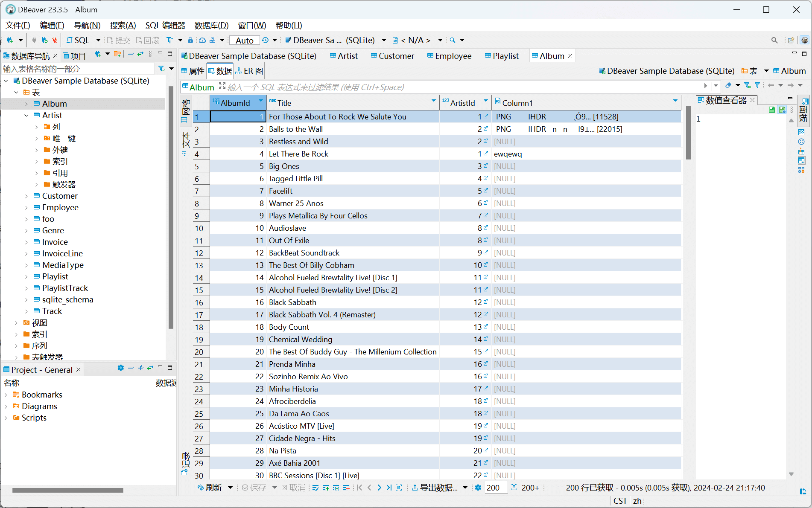Open the Column1 header dropdown arrow
Screen dimensions: 812x508
click(675, 101)
